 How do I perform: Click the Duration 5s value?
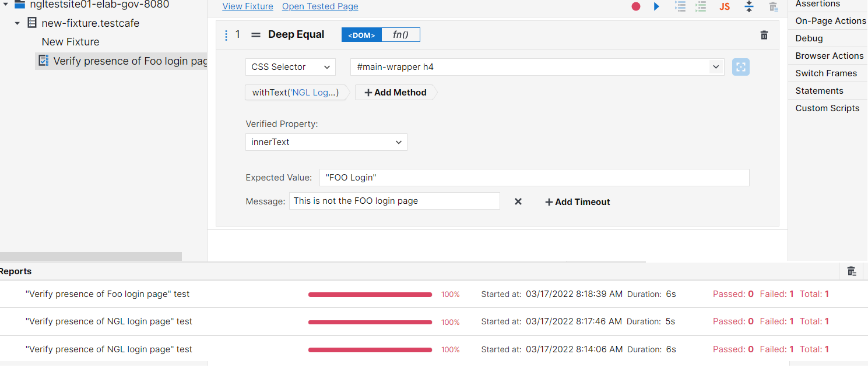click(670, 321)
